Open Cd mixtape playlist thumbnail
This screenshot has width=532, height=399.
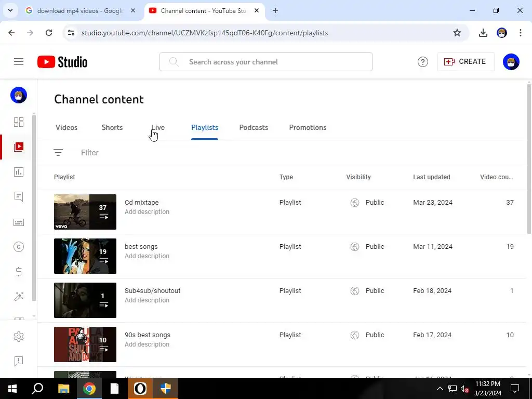85,212
